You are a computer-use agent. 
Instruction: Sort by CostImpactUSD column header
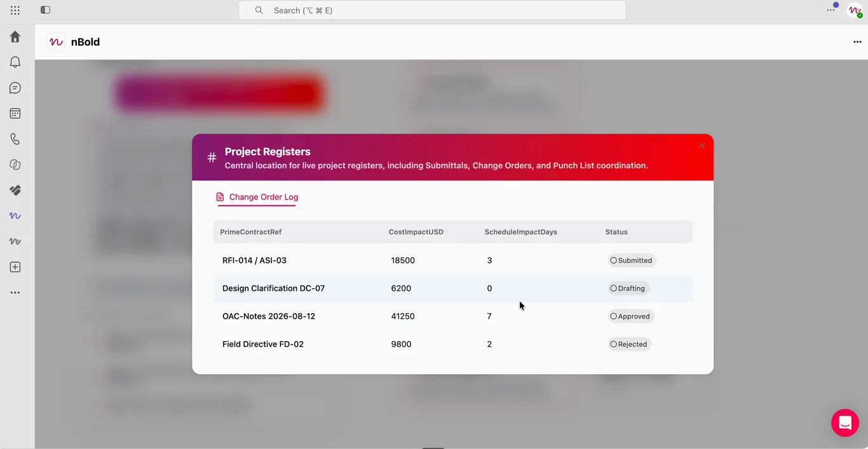click(416, 232)
